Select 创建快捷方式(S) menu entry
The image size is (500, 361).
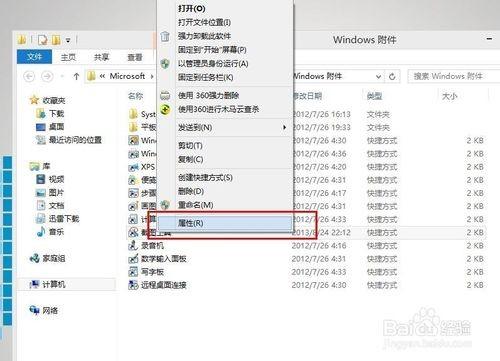(x=205, y=177)
